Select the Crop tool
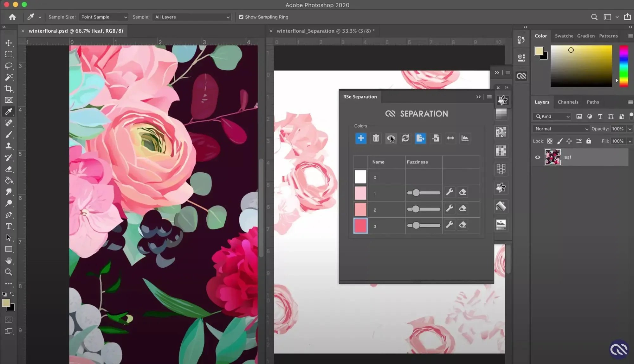 9,89
